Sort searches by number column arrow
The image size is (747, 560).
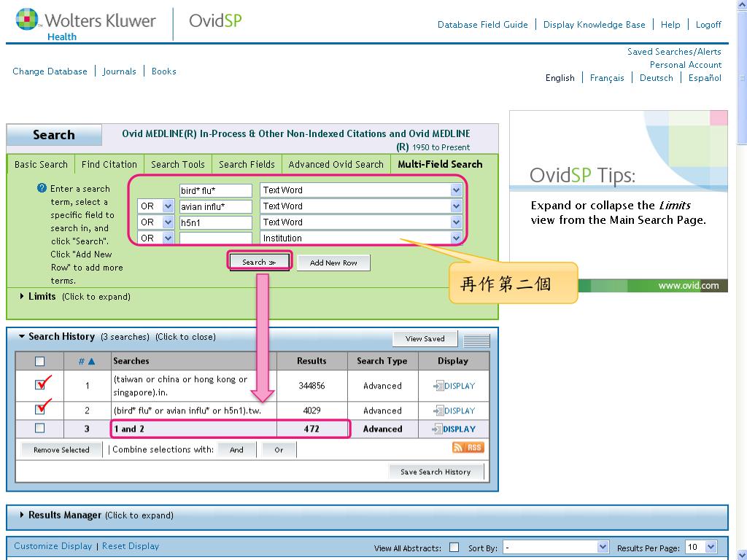[91, 362]
